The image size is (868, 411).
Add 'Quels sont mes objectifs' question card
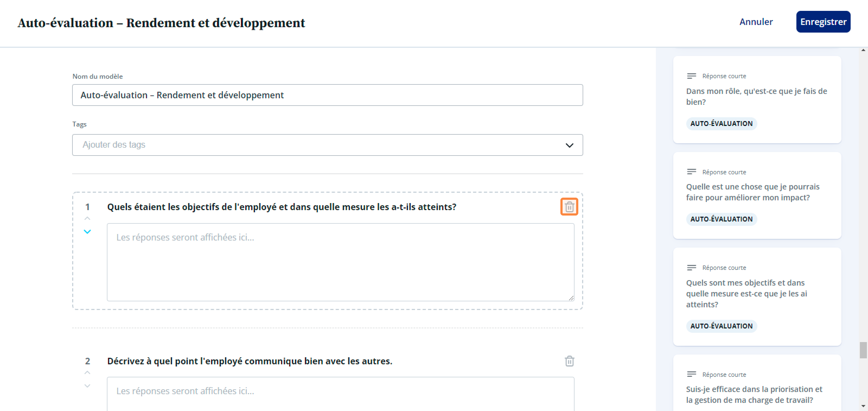(757, 297)
